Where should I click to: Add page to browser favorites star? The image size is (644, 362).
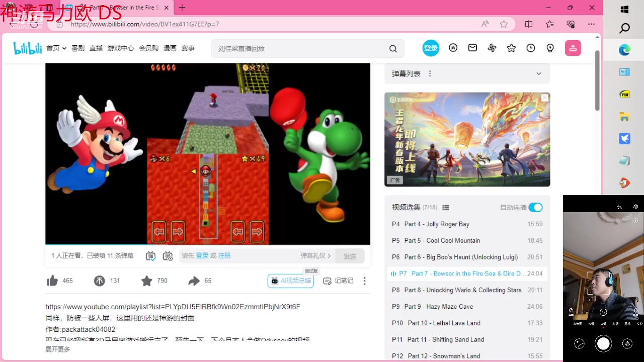504,24
